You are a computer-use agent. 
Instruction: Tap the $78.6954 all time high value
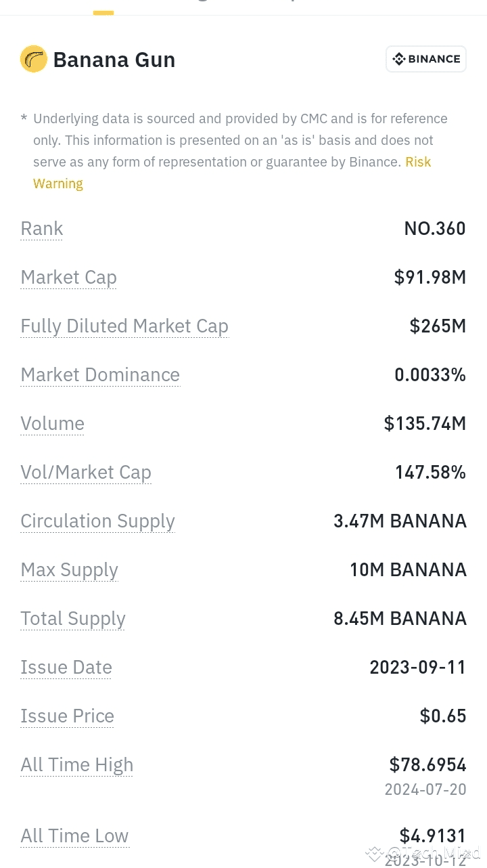coord(427,765)
